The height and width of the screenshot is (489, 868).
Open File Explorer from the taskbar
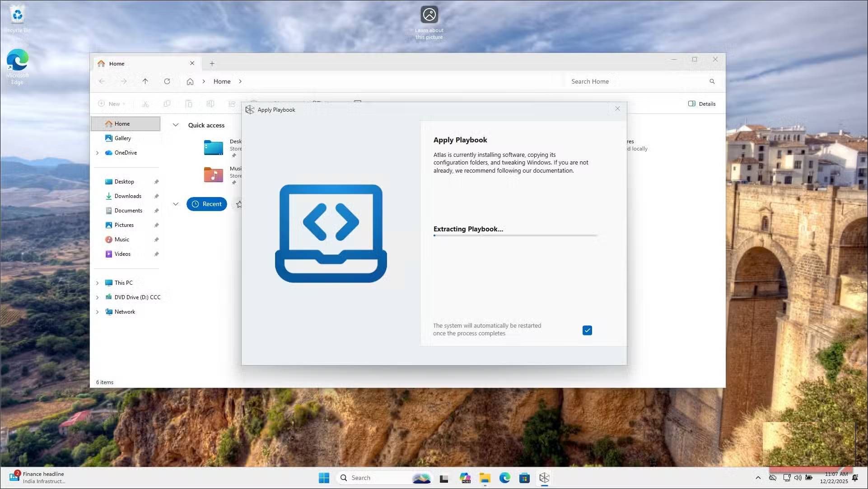tap(485, 478)
